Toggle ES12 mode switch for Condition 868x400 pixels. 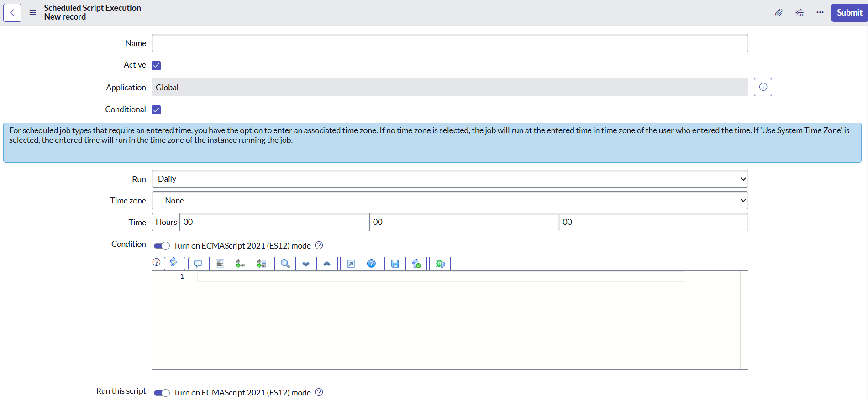[x=162, y=246]
